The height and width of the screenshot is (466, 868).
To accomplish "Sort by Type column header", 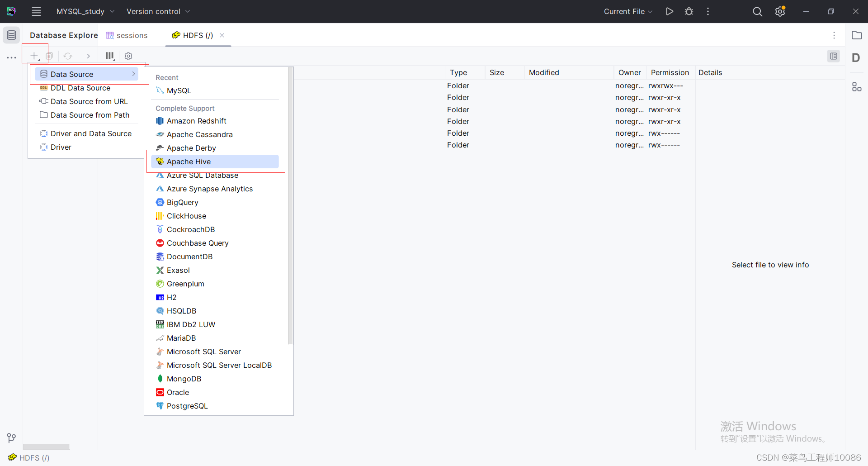I will pyautogui.click(x=465, y=72).
